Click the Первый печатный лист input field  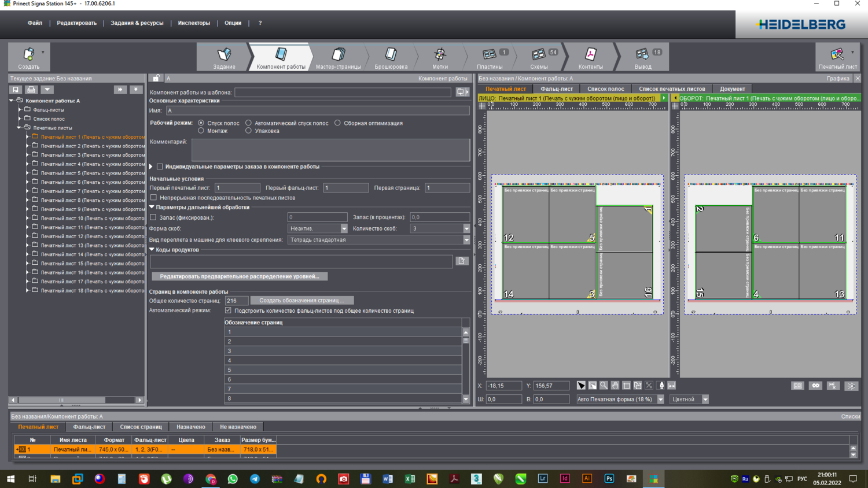[237, 188]
